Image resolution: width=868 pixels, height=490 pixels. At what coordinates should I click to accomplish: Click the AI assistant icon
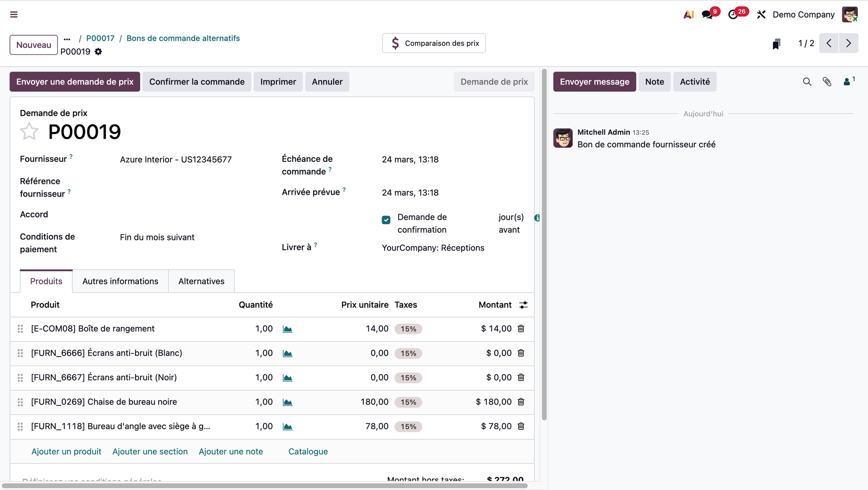pyautogui.click(x=689, y=14)
